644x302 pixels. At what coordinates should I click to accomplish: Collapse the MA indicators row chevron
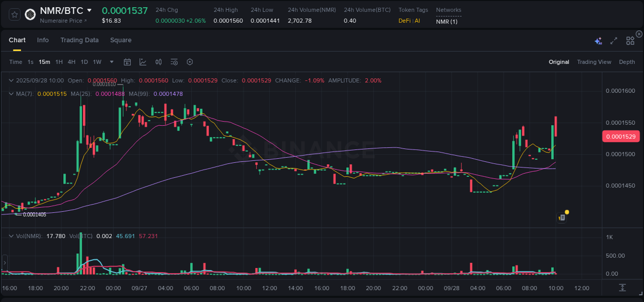coord(10,94)
